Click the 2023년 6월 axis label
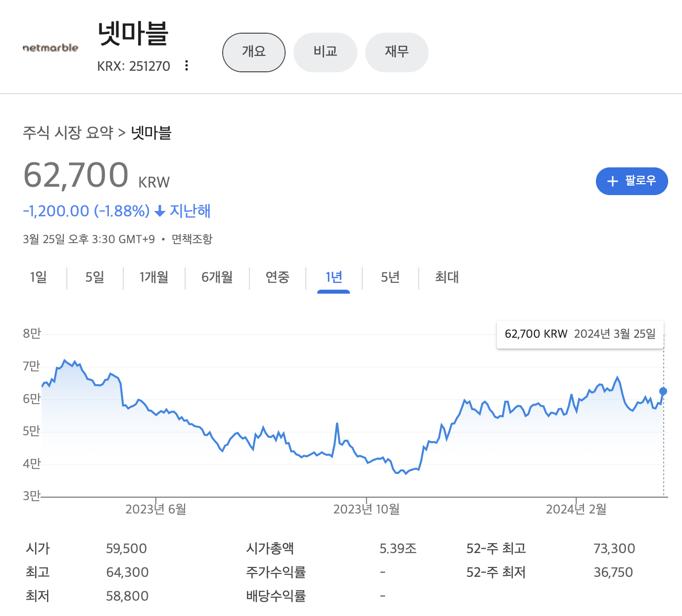Viewport: 682px width, 616px height. pyautogui.click(x=156, y=509)
